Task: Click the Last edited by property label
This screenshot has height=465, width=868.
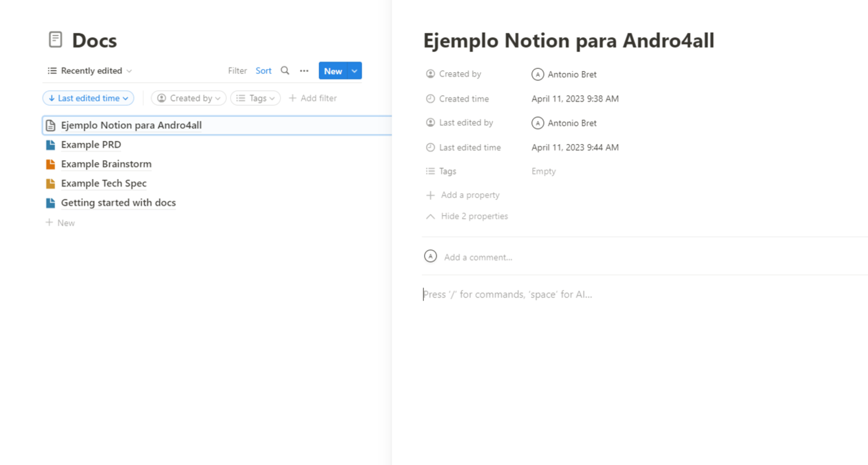Action: [x=466, y=123]
